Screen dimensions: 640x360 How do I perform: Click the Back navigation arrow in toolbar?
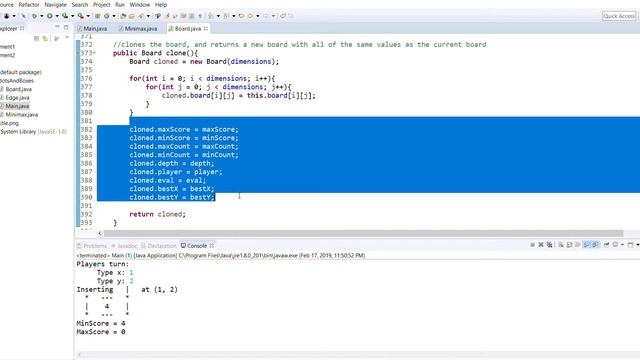point(250,16)
